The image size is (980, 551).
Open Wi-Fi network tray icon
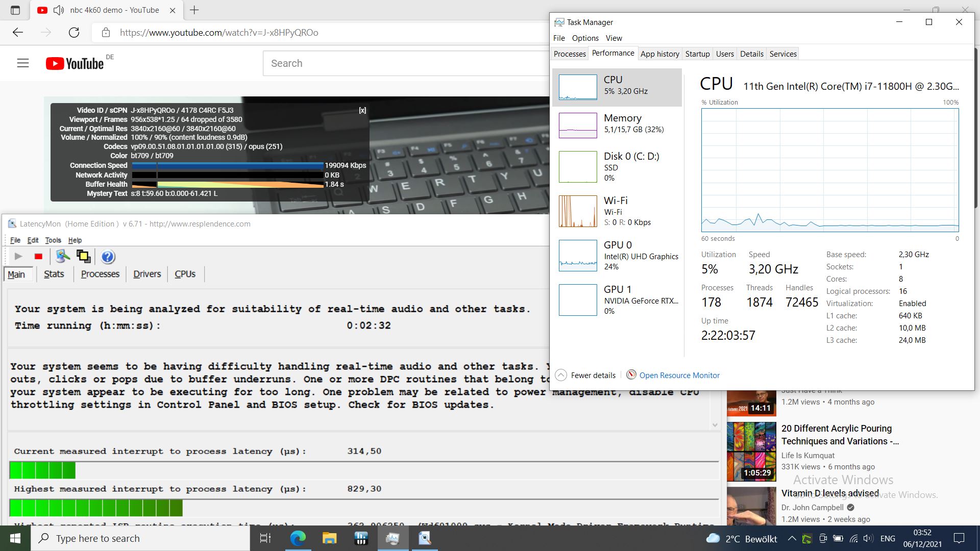(853, 538)
